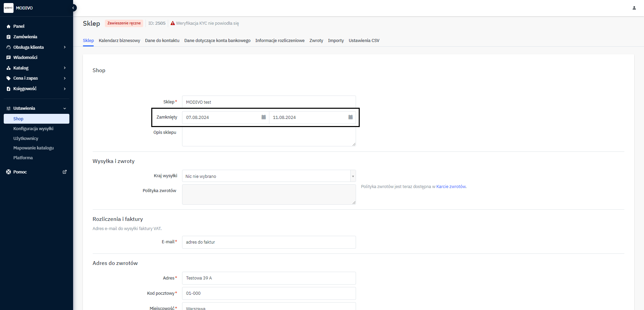Image resolution: width=644 pixels, height=310 pixels.
Task: Click the E-mail invoice address field
Action: pyautogui.click(x=269, y=242)
